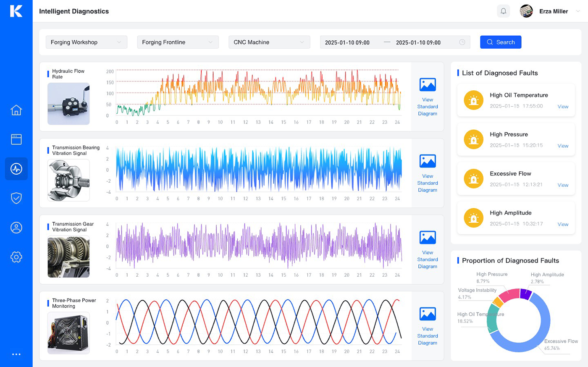Viewport: 588px width, 367px height.
Task: Click the transmission gear thumbnail image
Action: (68, 257)
